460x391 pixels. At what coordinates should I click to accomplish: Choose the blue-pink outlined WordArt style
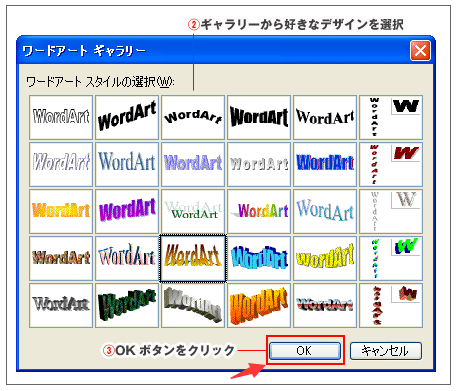point(127,258)
